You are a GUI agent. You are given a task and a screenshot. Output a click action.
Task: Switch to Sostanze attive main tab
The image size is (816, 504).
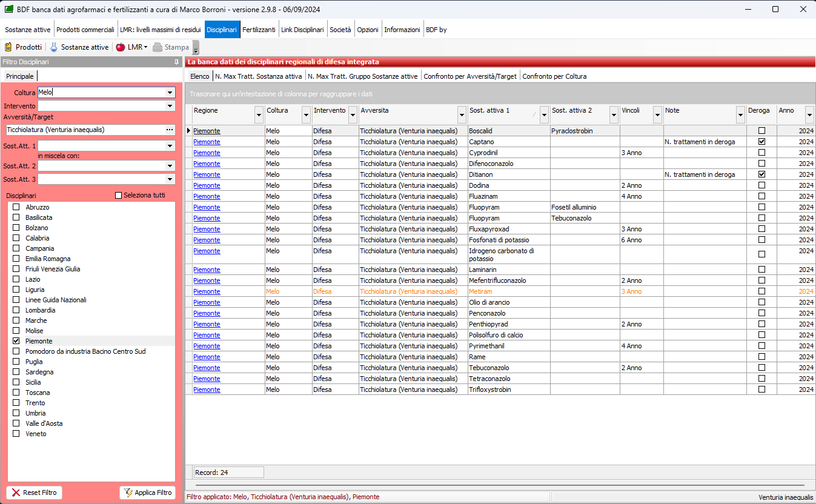28,30
